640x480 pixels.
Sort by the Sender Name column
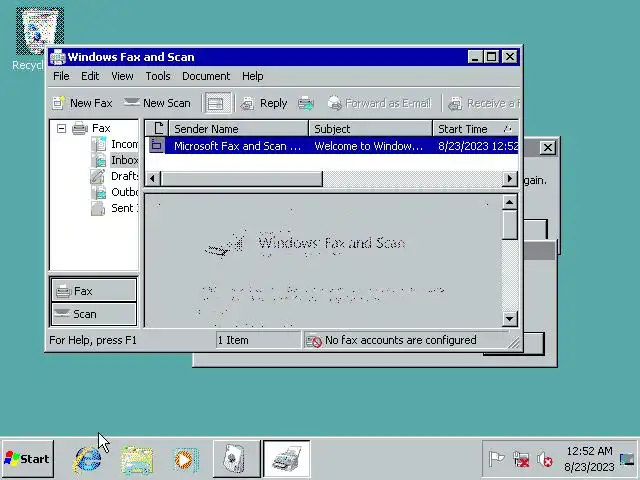pos(239,129)
